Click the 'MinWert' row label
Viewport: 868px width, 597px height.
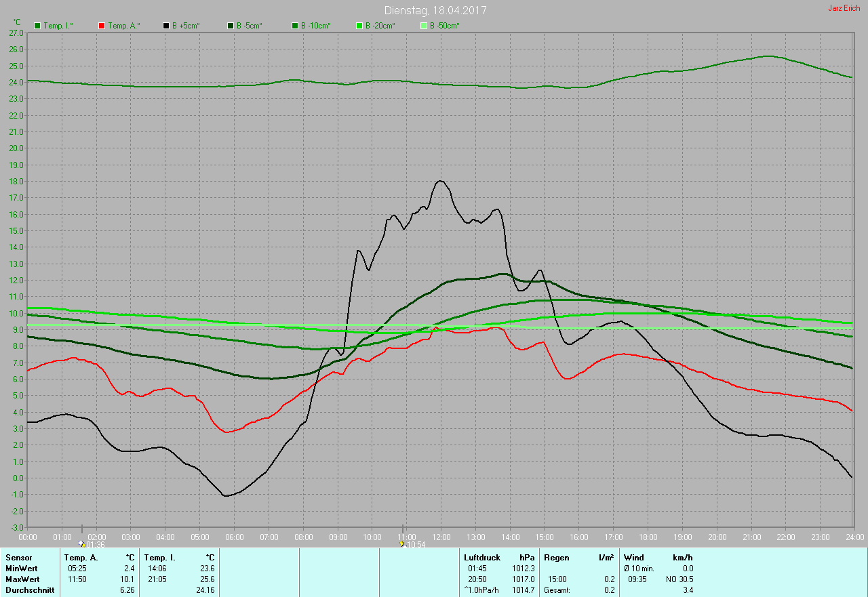coord(22,569)
